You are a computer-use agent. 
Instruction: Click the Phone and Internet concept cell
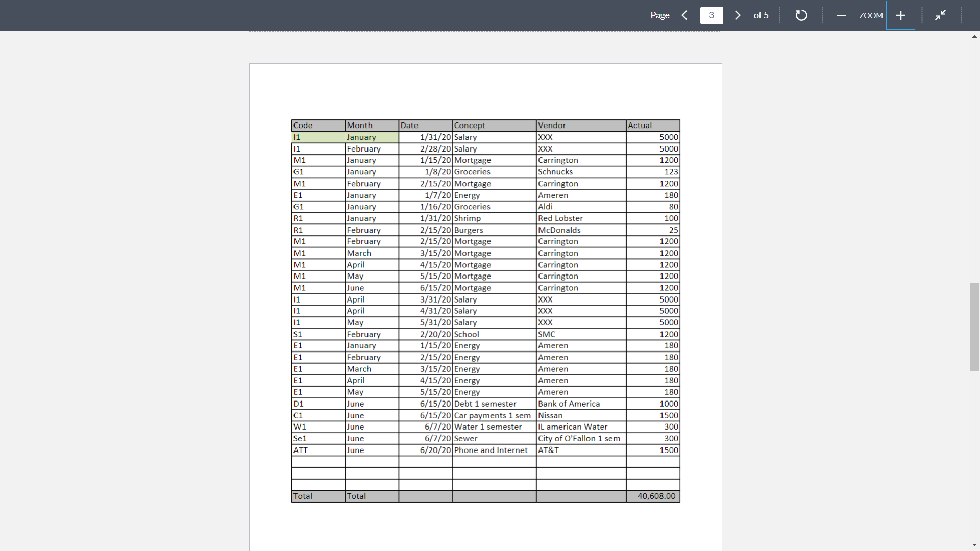tap(494, 450)
